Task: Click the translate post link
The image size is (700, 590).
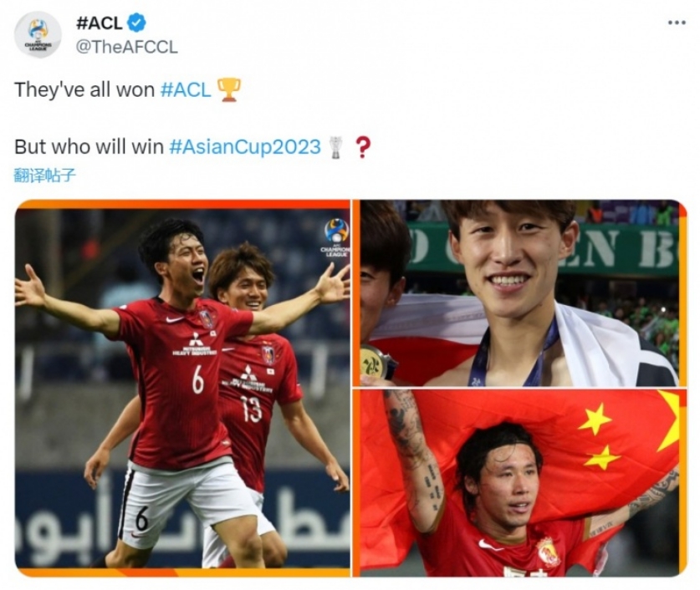Action: coord(44,175)
